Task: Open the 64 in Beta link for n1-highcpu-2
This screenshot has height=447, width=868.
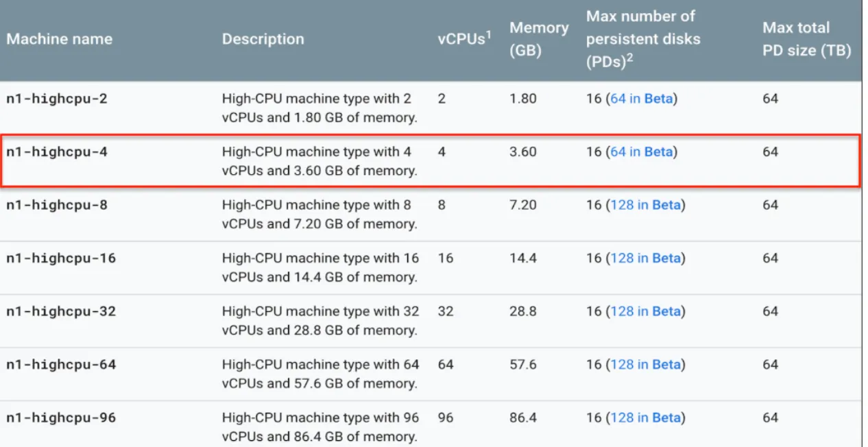Action: click(x=641, y=99)
